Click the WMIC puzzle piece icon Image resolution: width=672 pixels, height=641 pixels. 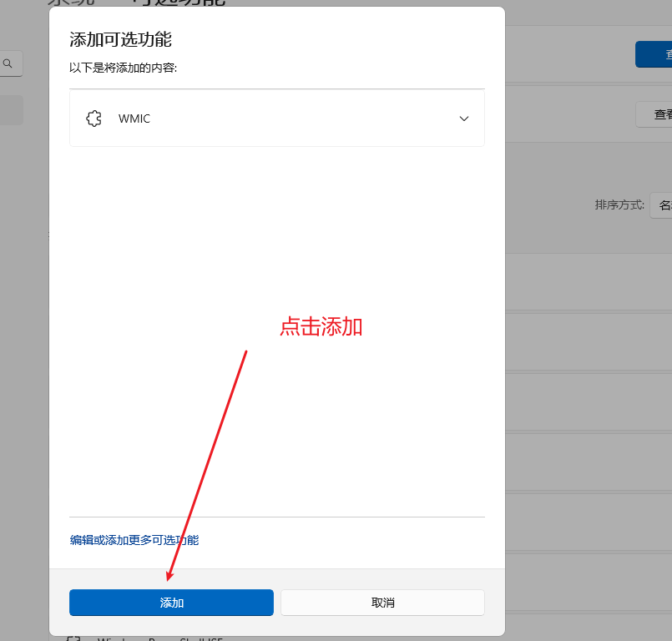click(x=93, y=118)
